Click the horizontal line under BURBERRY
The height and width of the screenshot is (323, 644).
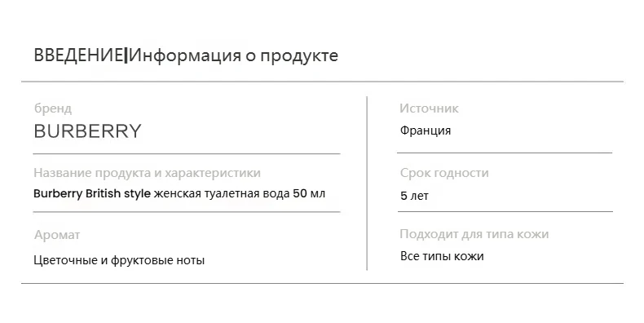coord(187,153)
